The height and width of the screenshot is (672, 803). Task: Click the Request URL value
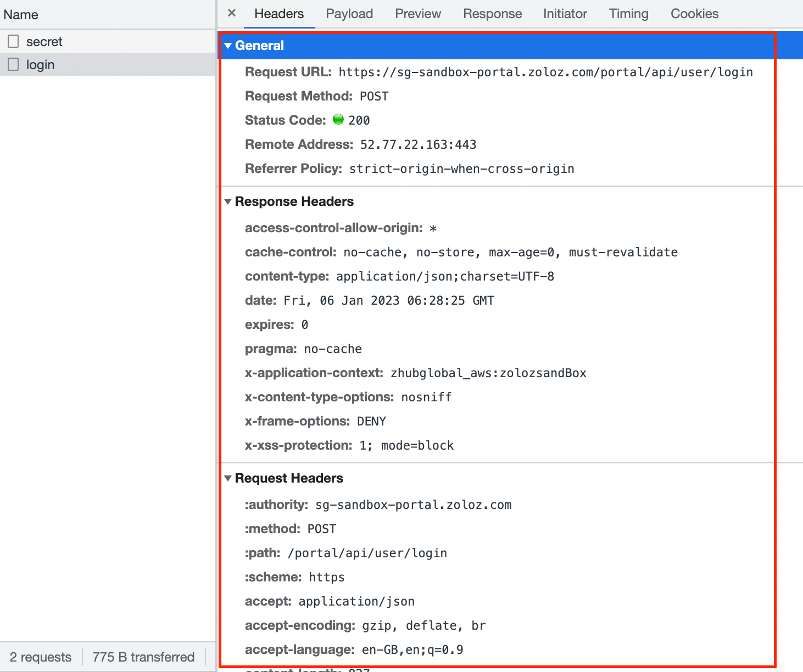pos(545,72)
